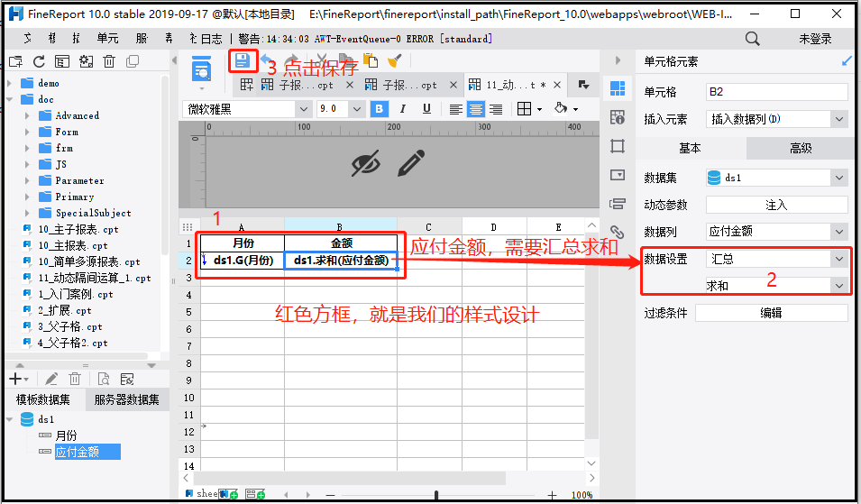
Task: Click the pencil edit icon in header area
Action: tap(411, 163)
